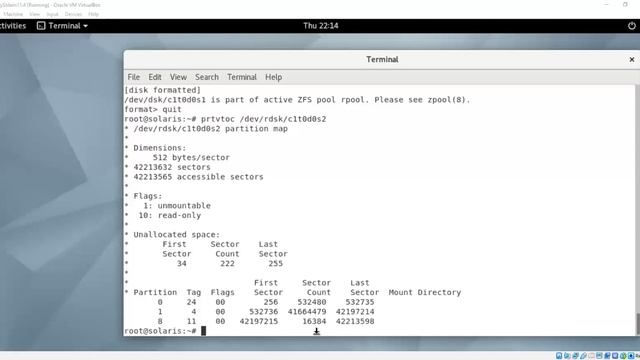Click the 'Flags:' heading line
This screenshot has height=360, width=640.
coord(147,196)
